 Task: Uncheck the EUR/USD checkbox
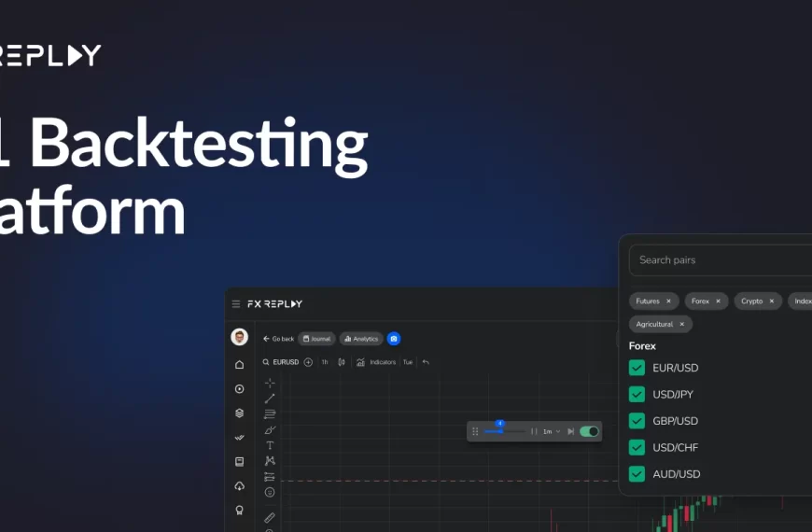tap(637, 368)
